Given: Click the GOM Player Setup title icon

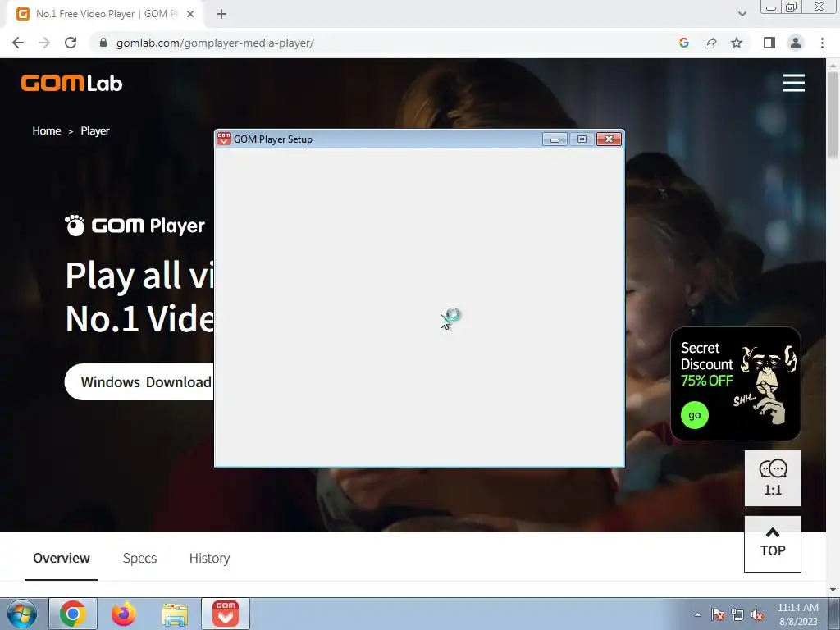Looking at the screenshot, I should click(x=224, y=139).
